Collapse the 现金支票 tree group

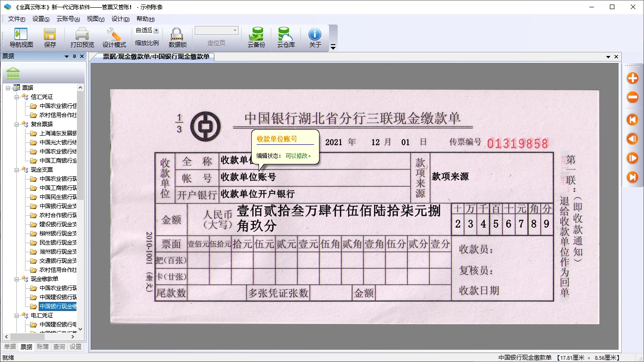(17, 169)
